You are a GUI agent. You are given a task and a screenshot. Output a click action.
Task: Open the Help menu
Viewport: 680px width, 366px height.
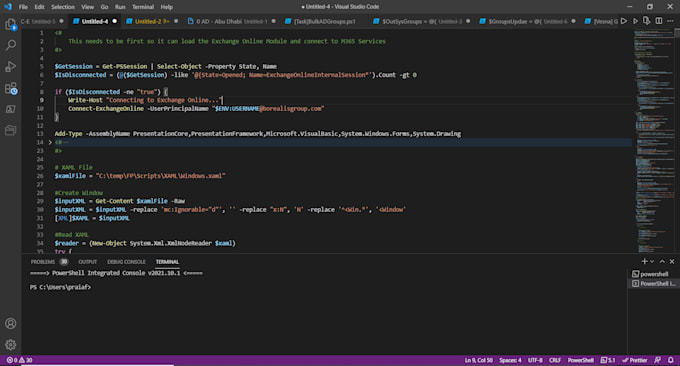pos(167,7)
